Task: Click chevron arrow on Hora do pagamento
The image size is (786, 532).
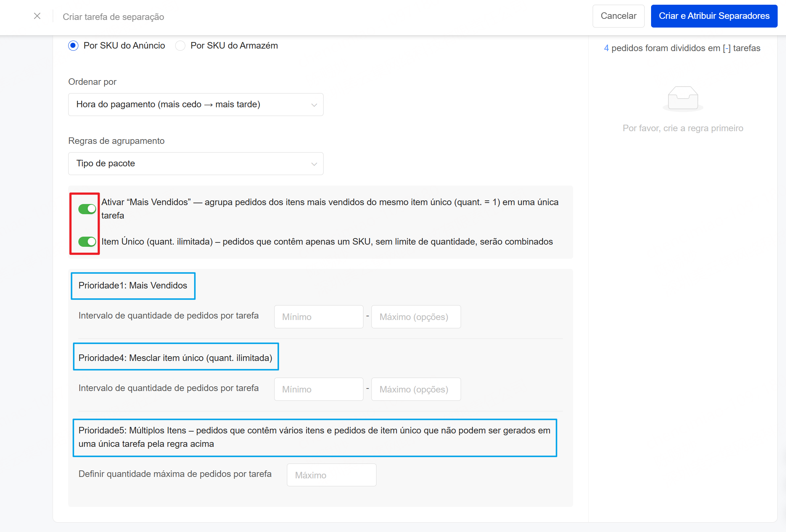Action: click(314, 105)
